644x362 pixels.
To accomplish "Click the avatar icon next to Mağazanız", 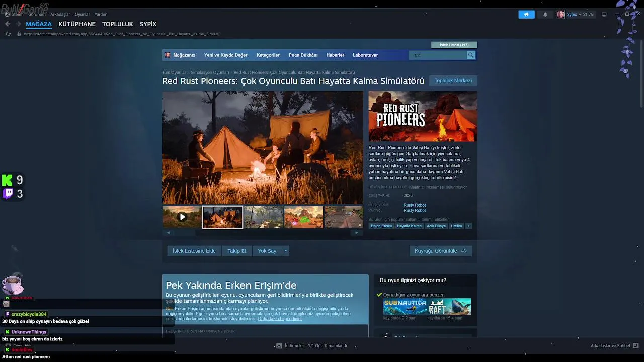I will [168, 55].
